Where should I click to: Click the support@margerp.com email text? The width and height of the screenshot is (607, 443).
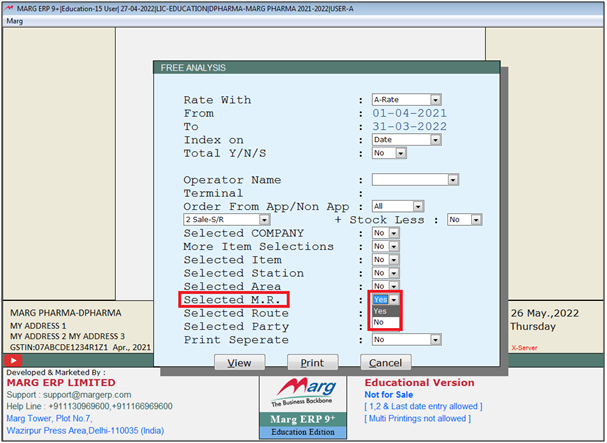click(x=87, y=395)
